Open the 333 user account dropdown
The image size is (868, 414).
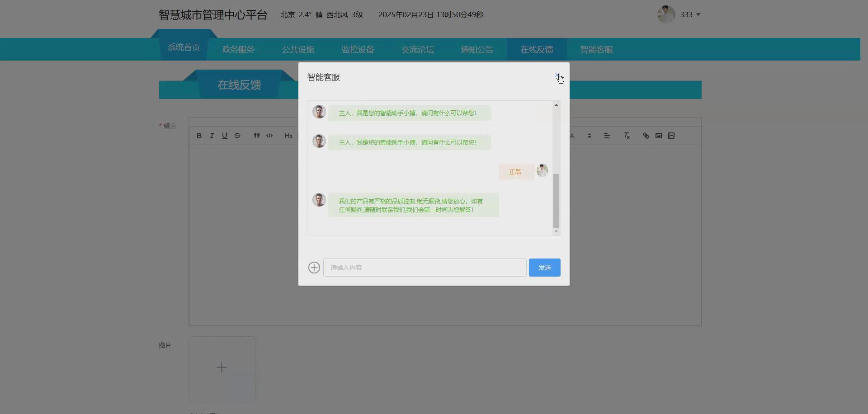click(x=688, y=14)
